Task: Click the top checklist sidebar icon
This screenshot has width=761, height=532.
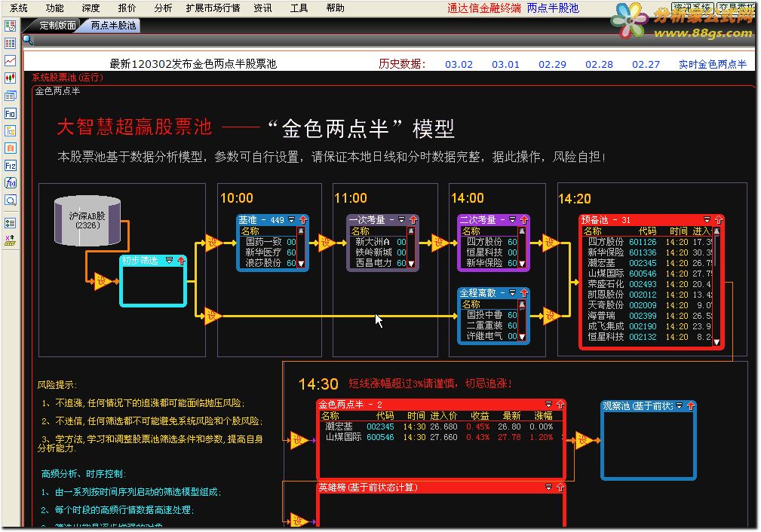Action: (10, 26)
